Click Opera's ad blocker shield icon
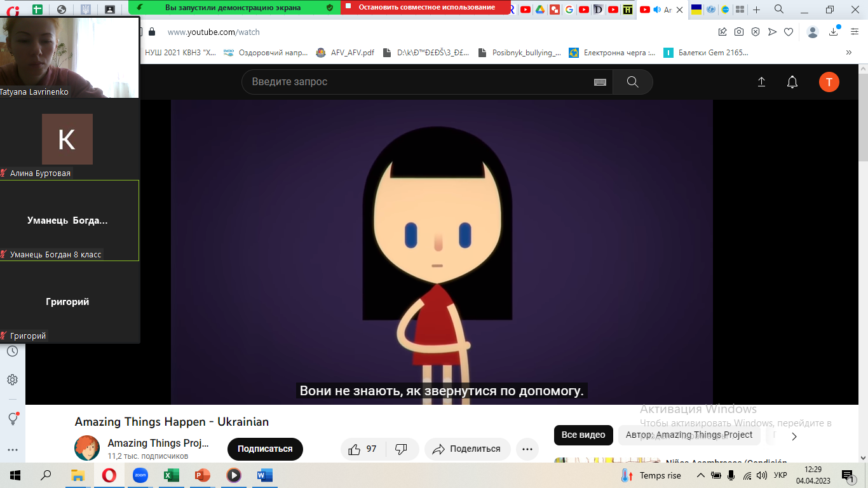Screen dimensions: 868x488 coord(756,32)
